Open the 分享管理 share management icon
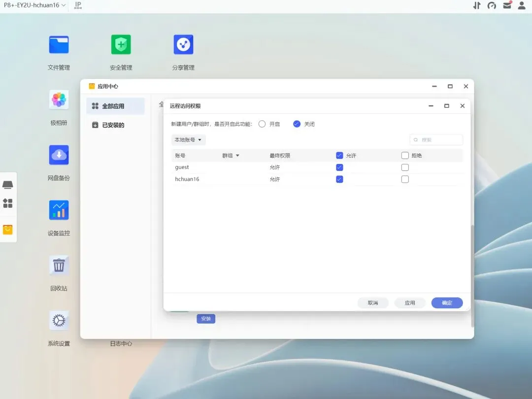This screenshot has height=399, width=532. [183, 45]
